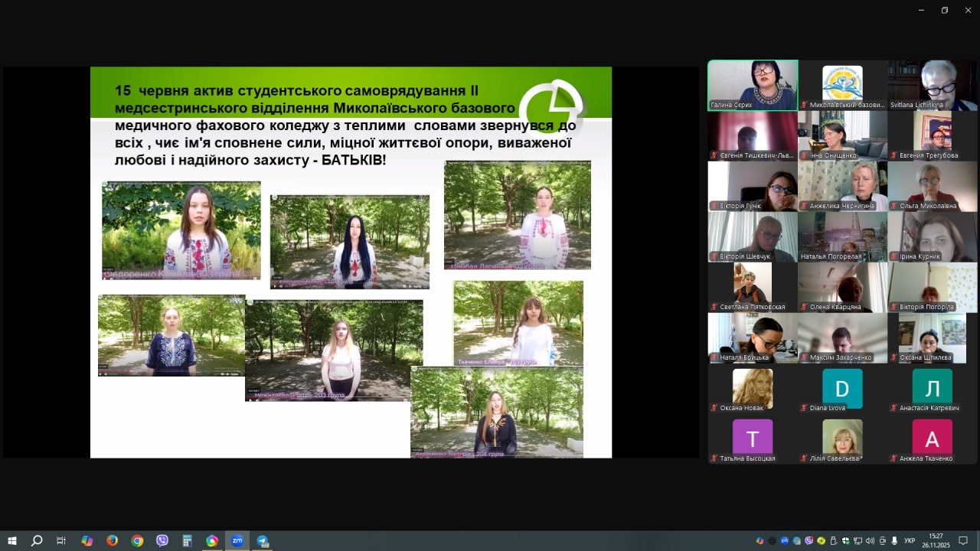Launch Telegram from the taskbar
Screen dimensions: 980x551
point(262,540)
